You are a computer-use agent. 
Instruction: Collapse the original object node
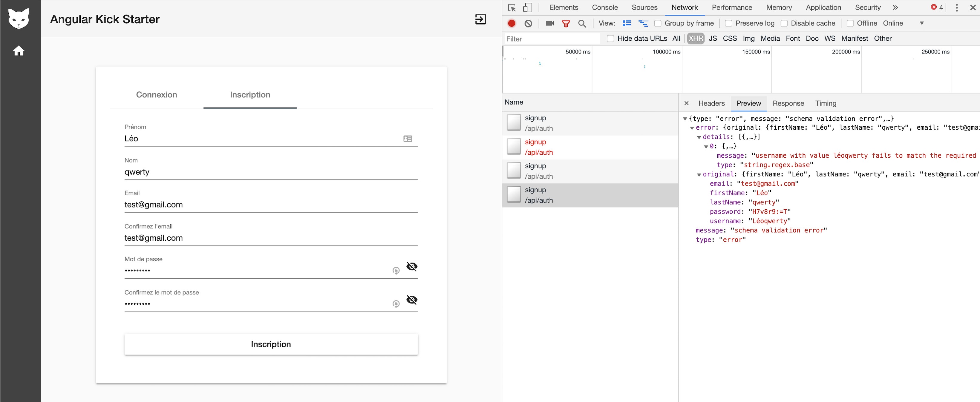pos(699,174)
